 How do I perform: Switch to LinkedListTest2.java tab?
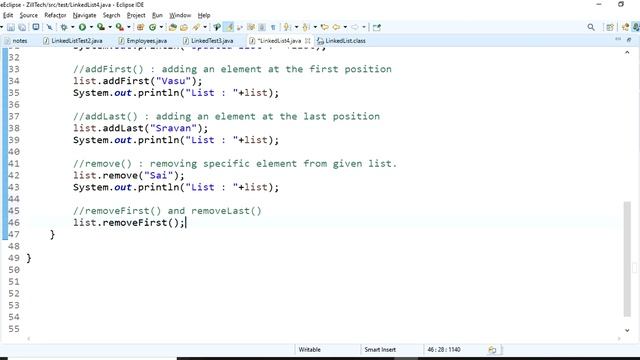73,41
